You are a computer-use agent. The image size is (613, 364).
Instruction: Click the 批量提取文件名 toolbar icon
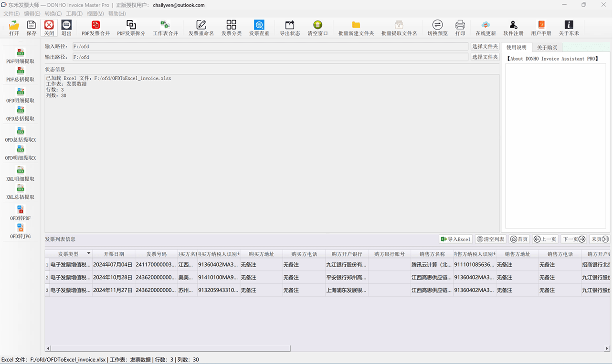pos(399,28)
